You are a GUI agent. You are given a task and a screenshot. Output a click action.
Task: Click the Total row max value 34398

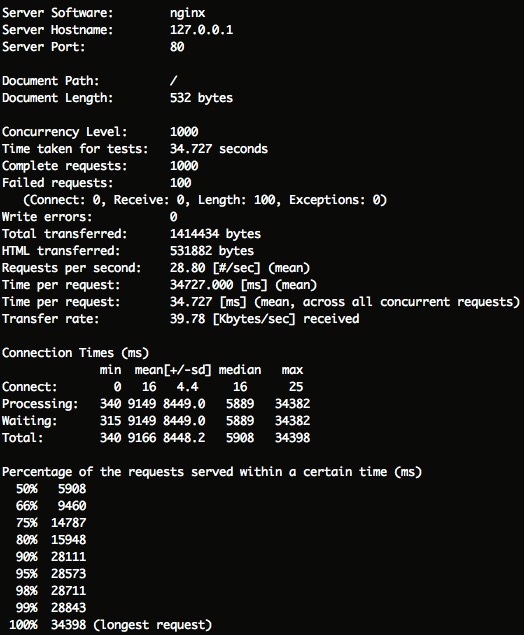[x=292, y=438]
